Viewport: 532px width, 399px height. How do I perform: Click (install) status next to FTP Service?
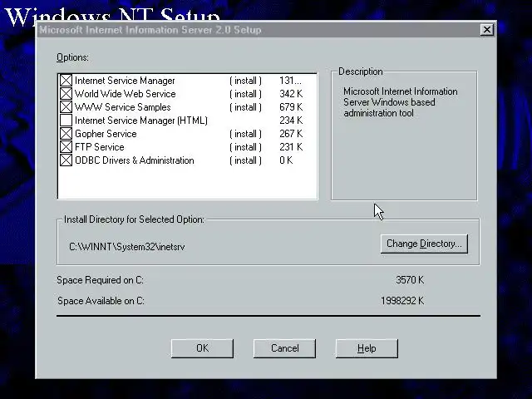(x=245, y=147)
